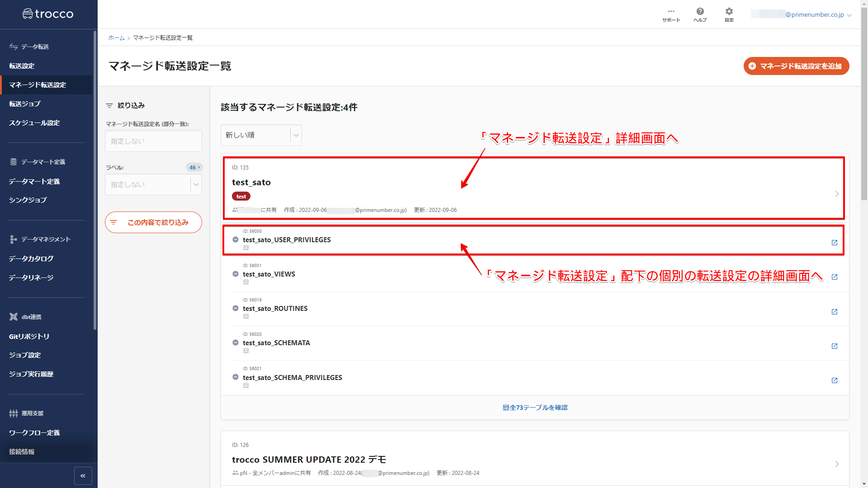Click the red test label tag
Viewport: 868px width, 488px height.
pos(241,197)
